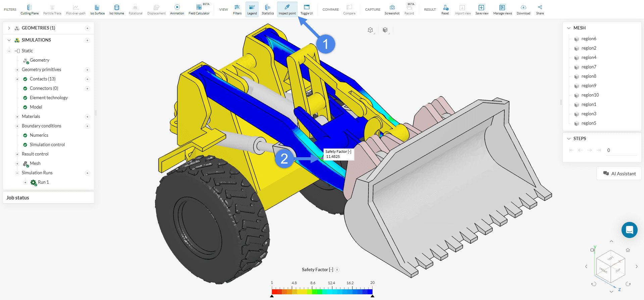Download the simulation results
This screenshot has height=300, width=644.
tap(523, 9)
